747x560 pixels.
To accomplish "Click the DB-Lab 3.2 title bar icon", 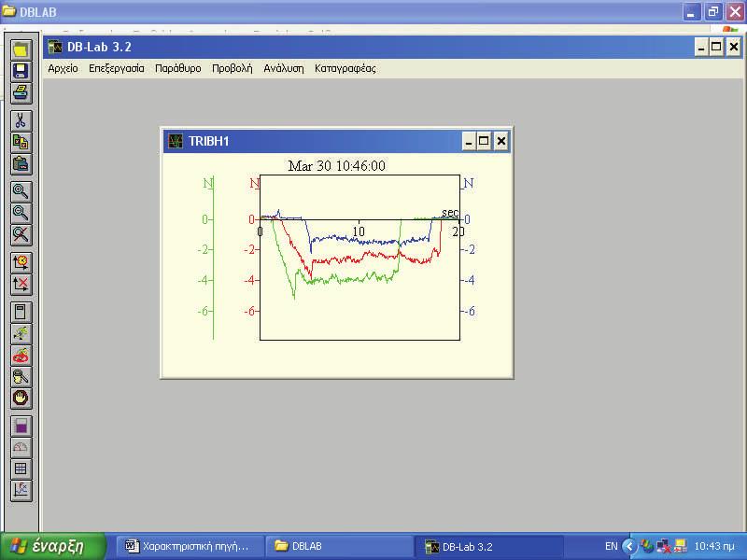I will click(55, 47).
